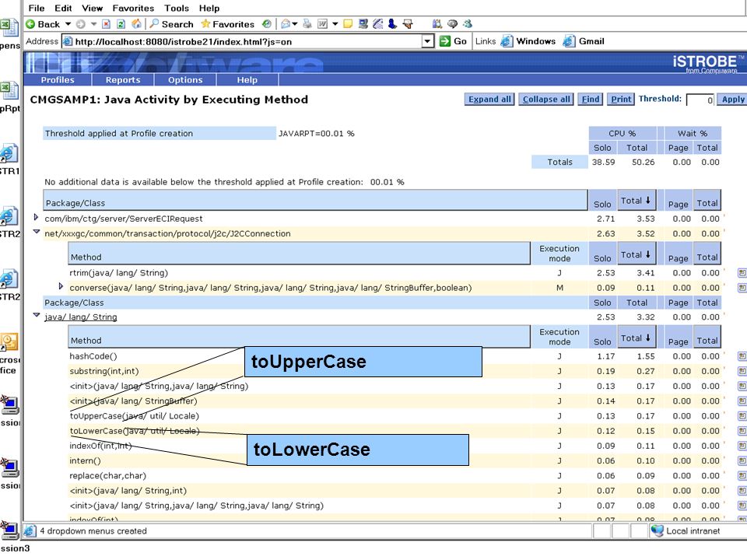Viewport: 747px width, 560px height.
Task: Open the Mail icon dropdown arrow
Action: [x=295, y=24]
